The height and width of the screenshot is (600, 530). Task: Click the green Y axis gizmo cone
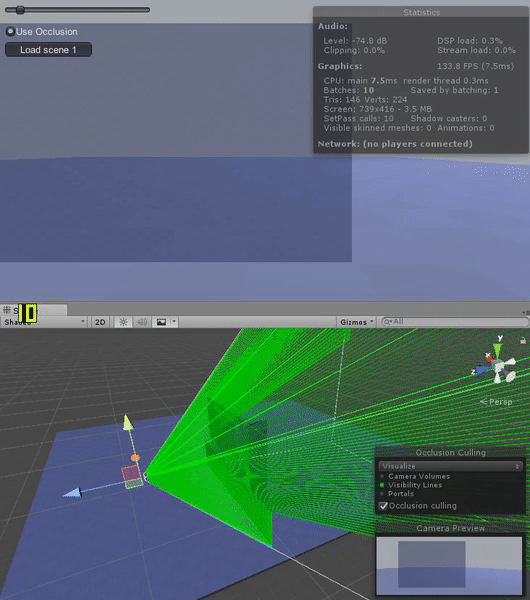(x=497, y=350)
